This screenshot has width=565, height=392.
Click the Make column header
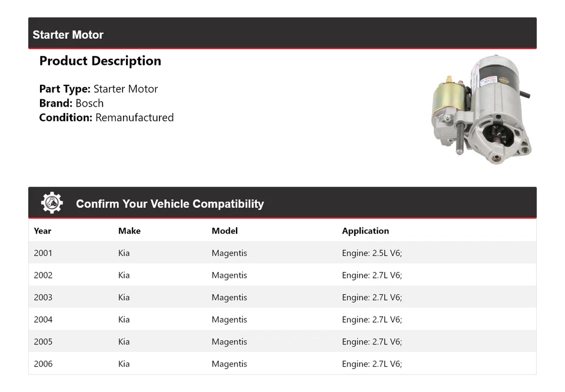pyautogui.click(x=129, y=231)
